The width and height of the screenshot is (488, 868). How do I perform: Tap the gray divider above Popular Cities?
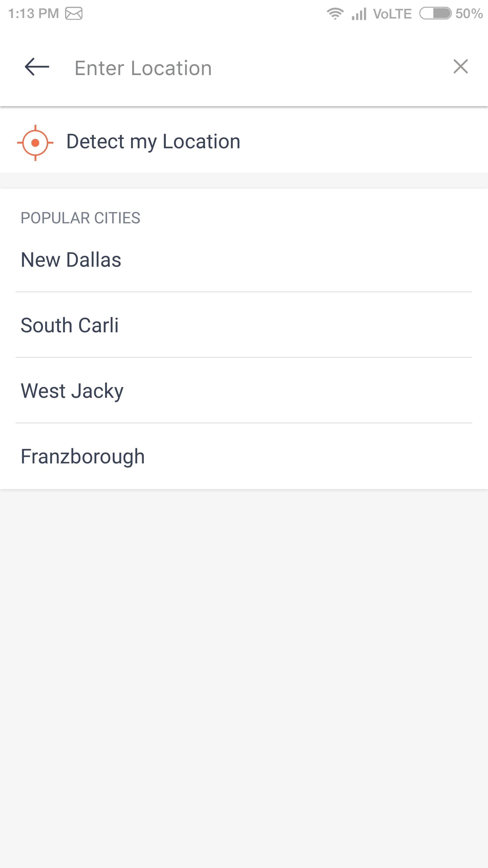click(x=244, y=180)
